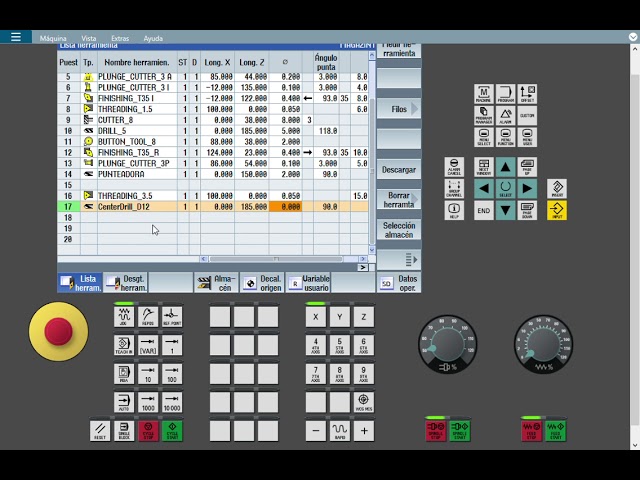This screenshot has height=480, width=640.
Task: Switch to Lista herram. softkey tab
Action: (x=80, y=282)
